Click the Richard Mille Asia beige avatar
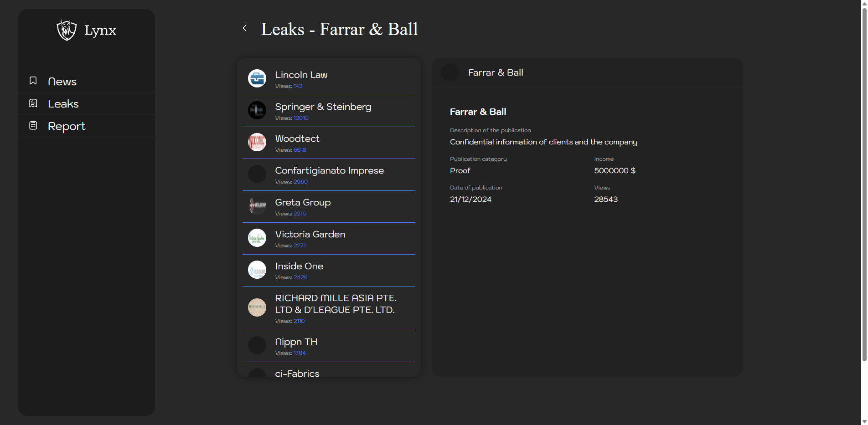This screenshot has height=425, width=868. tap(257, 307)
